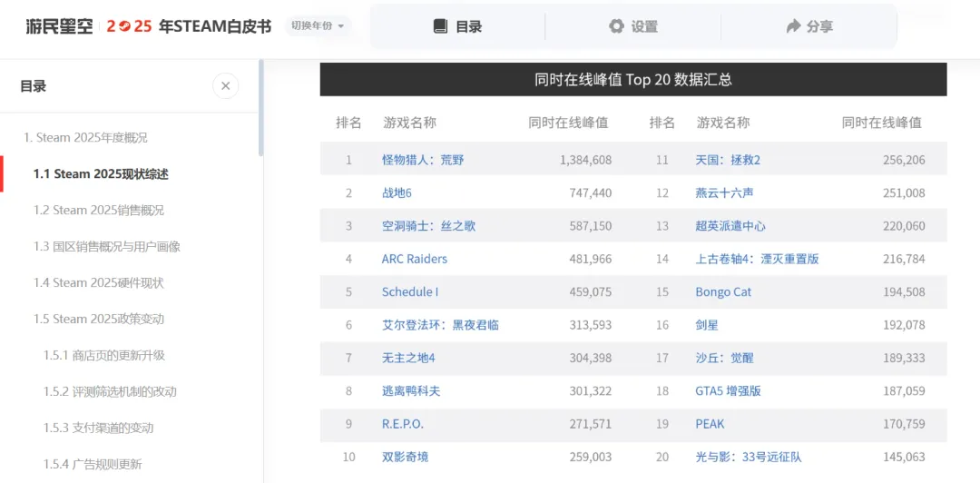
Task: Open section 1.5.3 支付渠道的变动
Action: [98, 428]
